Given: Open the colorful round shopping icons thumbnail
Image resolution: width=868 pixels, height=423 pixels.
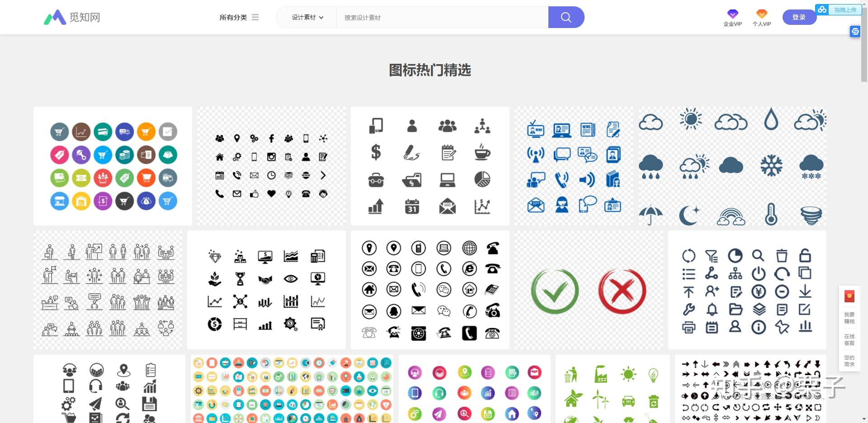Looking at the screenshot, I should coord(113,166).
